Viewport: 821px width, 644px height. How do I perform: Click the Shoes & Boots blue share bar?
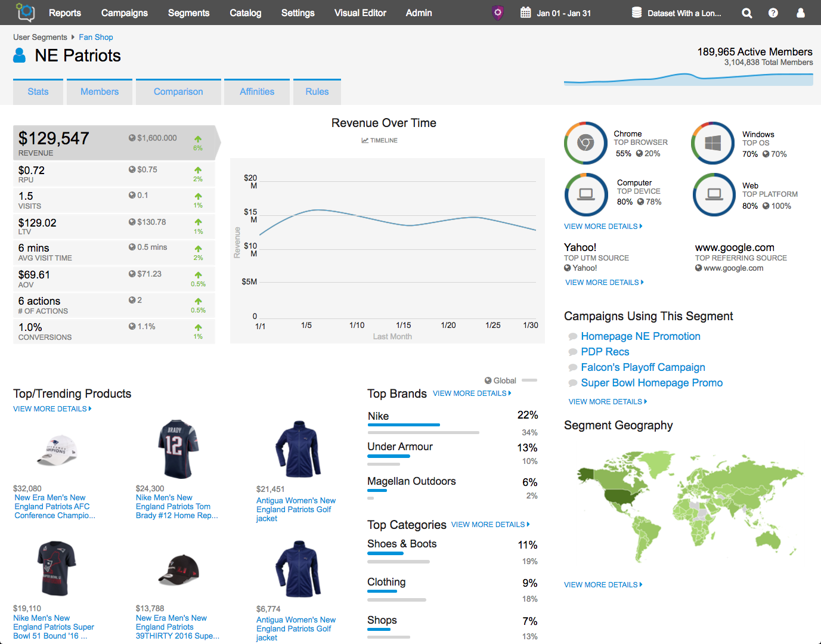385,553
